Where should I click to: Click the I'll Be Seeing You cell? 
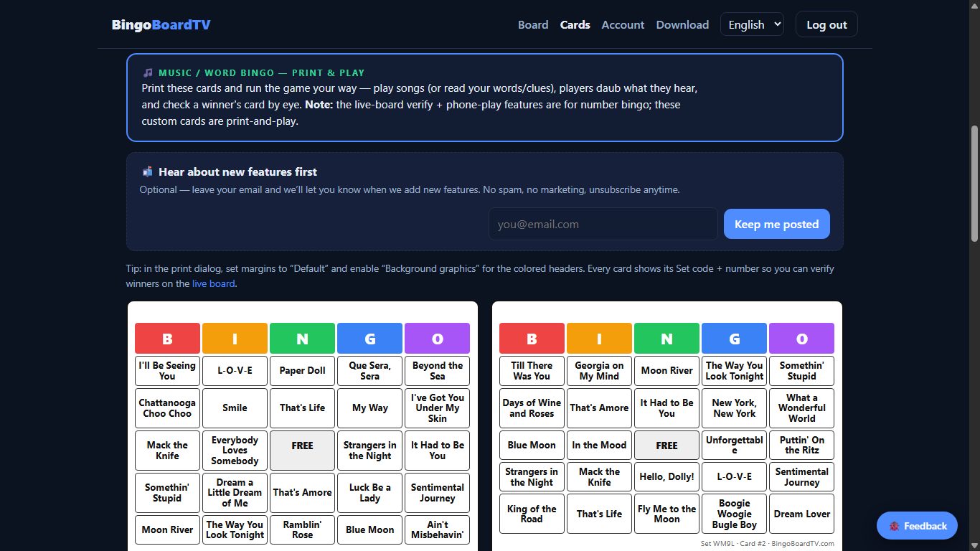[x=167, y=371]
